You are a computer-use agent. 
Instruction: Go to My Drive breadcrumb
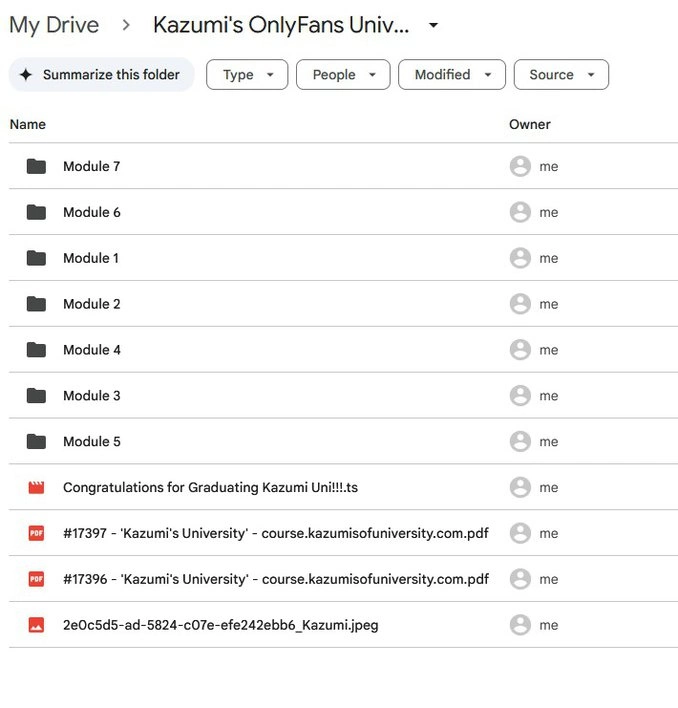point(54,25)
